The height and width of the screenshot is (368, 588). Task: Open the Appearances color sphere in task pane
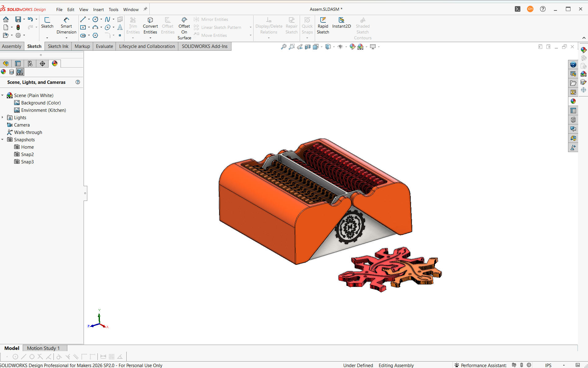[573, 101]
